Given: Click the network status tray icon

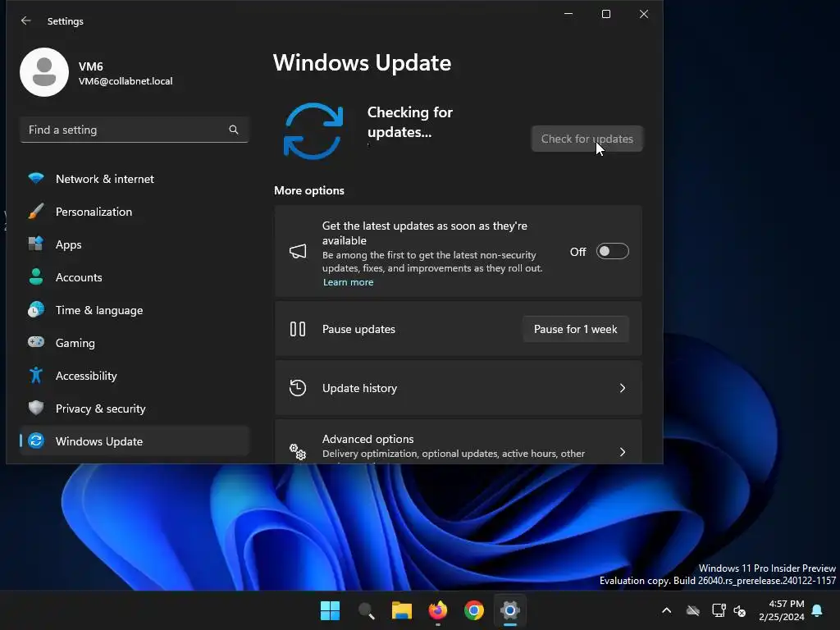Looking at the screenshot, I should [719, 610].
